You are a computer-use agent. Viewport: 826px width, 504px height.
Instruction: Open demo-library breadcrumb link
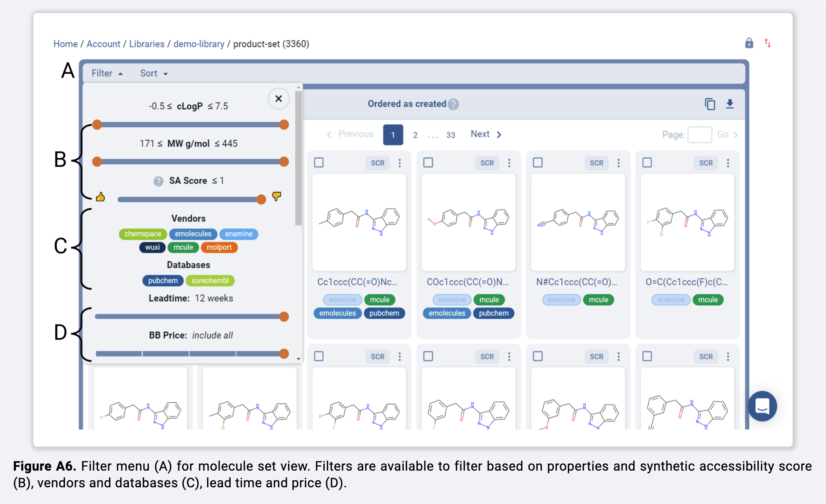[x=199, y=44]
